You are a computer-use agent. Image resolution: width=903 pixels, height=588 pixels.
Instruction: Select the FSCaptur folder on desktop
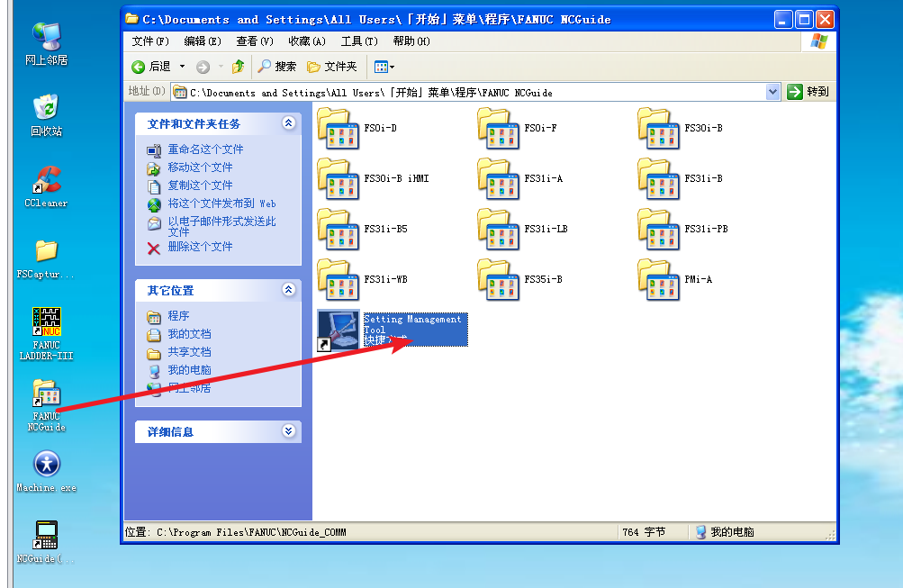pos(46,259)
